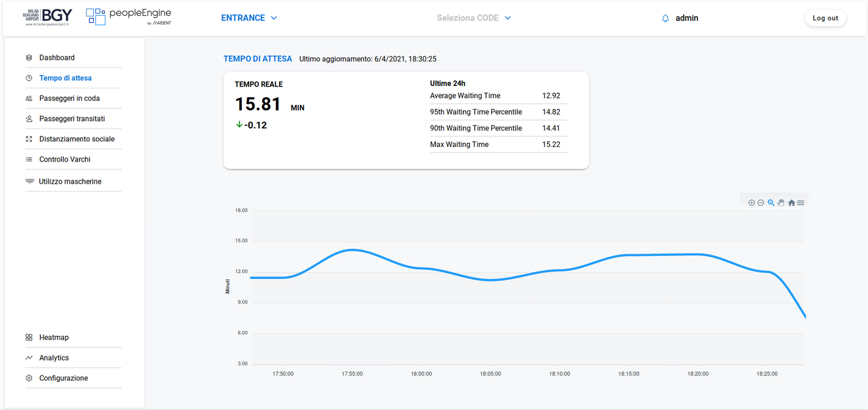
Task: Go to Passeggeri in coda page
Action: click(69, 98)
